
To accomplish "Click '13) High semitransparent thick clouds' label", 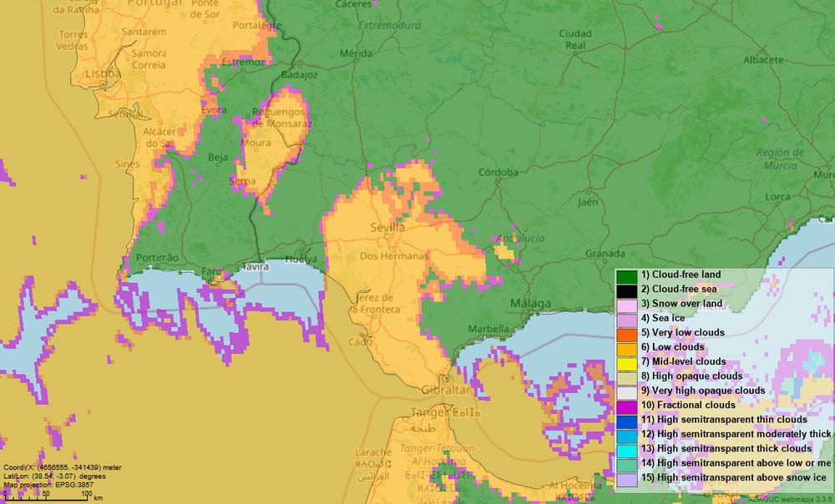I will tap(726, 449).
